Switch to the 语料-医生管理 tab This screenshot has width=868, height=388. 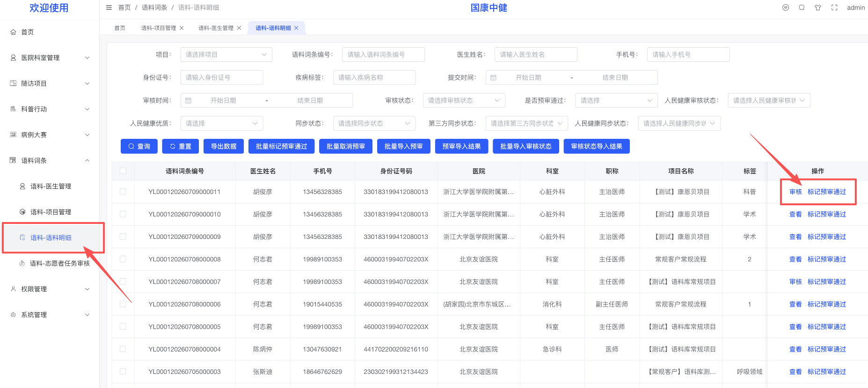coord(216,28)
